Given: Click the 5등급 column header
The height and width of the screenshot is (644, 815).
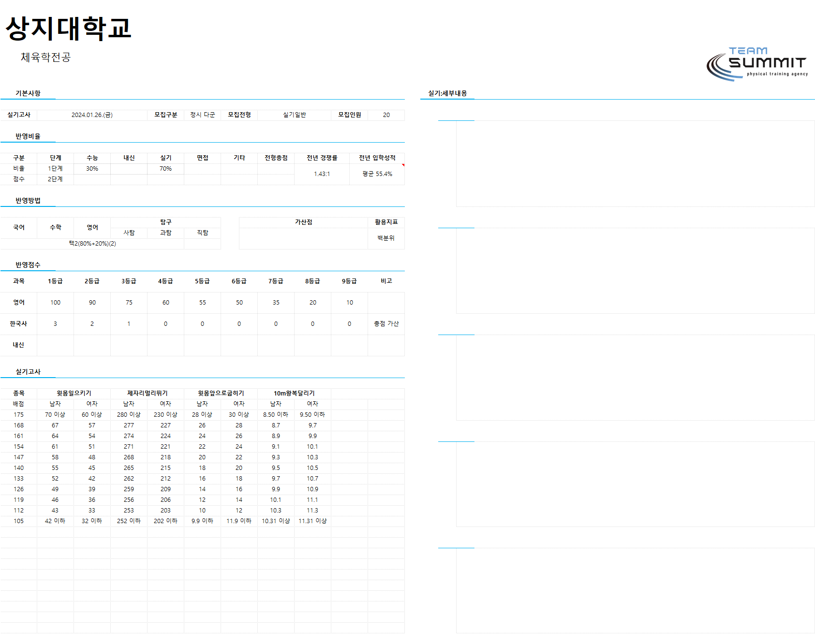Looking at the screenshot, I should tap(203, 281).
